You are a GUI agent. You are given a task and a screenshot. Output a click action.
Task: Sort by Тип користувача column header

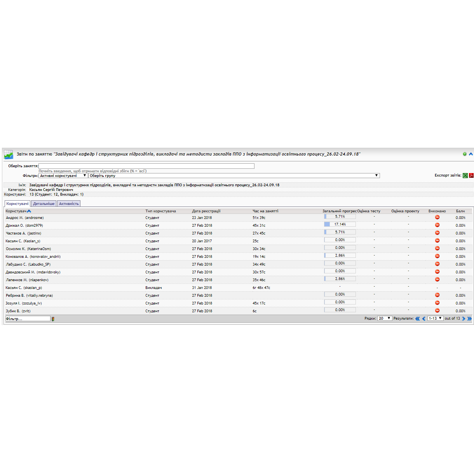tap(160, 211)
